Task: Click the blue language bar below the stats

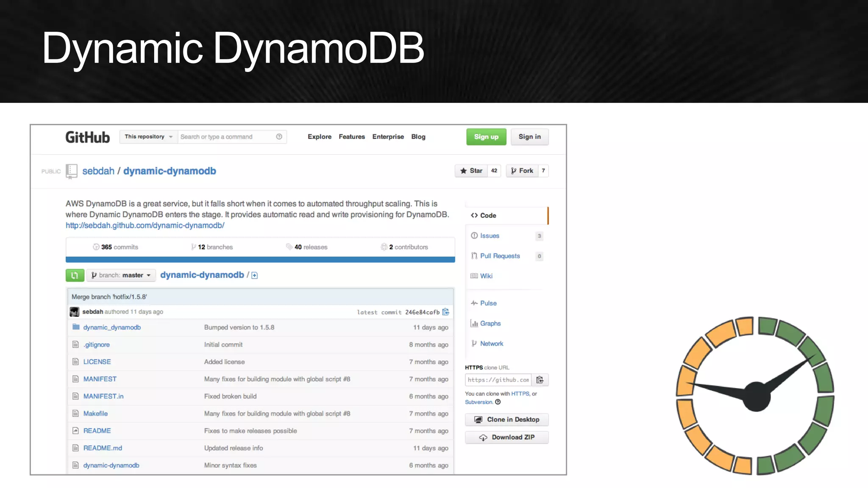Action: 260,260
